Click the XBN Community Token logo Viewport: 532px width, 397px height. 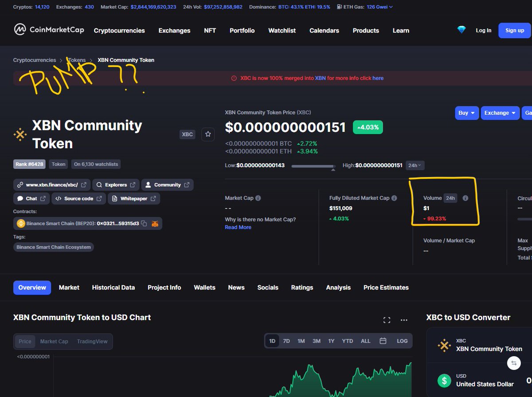20,134
